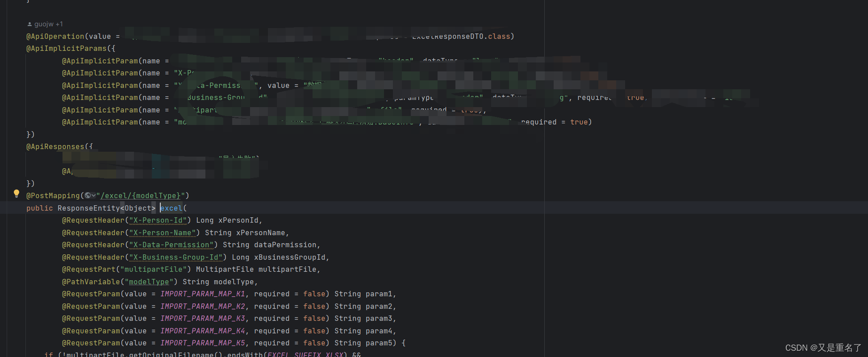Screen dimensions: 868x357
Task: Click 'false' on the param1 line
Action: pyautogui.click(x=314, y=294)
